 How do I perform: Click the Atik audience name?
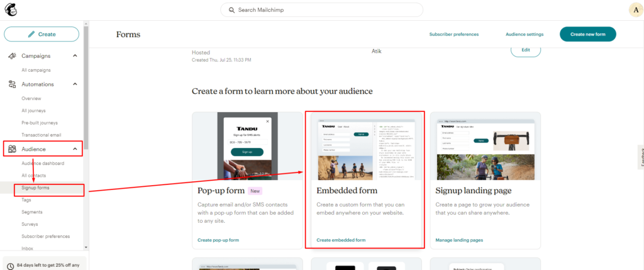377,52
